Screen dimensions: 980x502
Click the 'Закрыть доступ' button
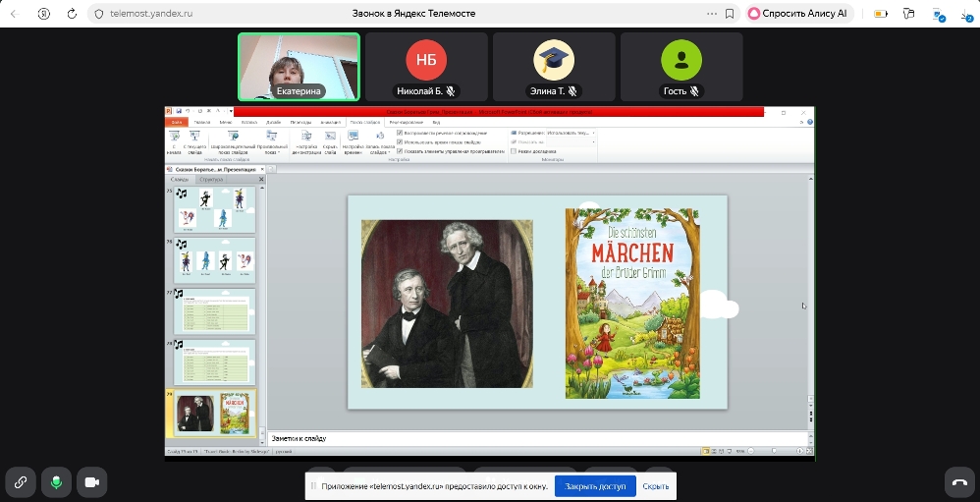click(x=595, y=486)
